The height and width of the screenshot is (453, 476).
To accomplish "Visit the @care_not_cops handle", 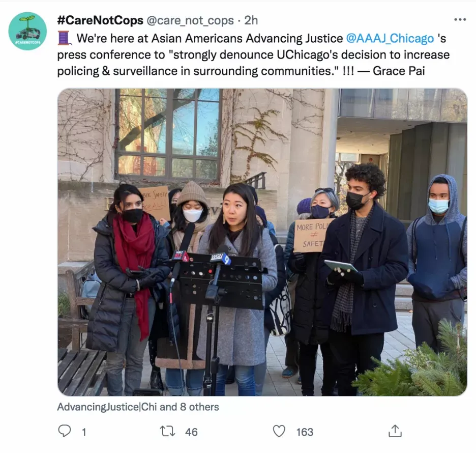I will 190,20.
